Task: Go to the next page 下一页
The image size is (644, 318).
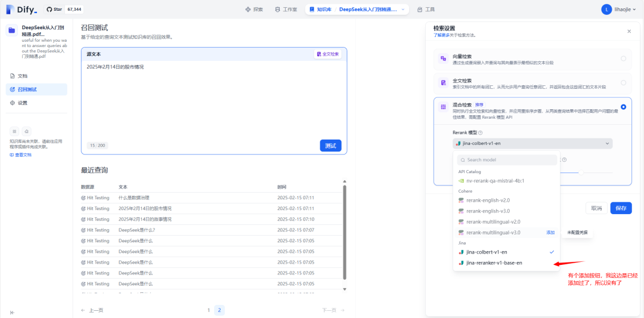Action: tap(333, 310)
